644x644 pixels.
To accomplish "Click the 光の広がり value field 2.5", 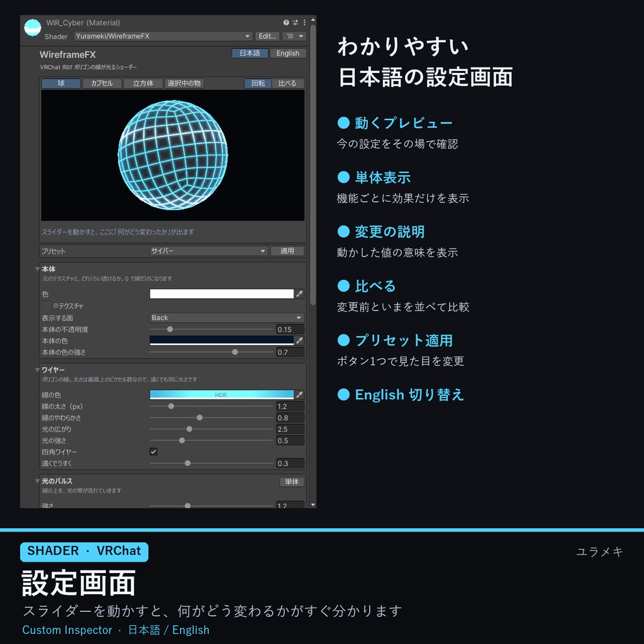I will (x=290, y=429).
